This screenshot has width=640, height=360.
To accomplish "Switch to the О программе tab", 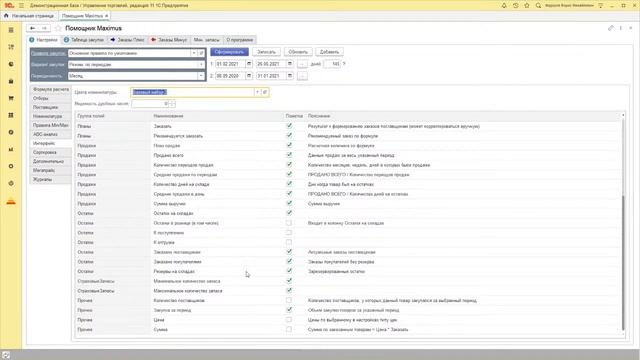I will click(x=240, y=40).
